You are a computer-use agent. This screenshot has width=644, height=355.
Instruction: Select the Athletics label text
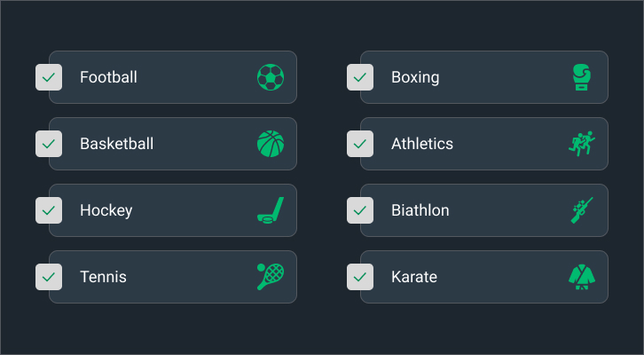pos(422,144)
